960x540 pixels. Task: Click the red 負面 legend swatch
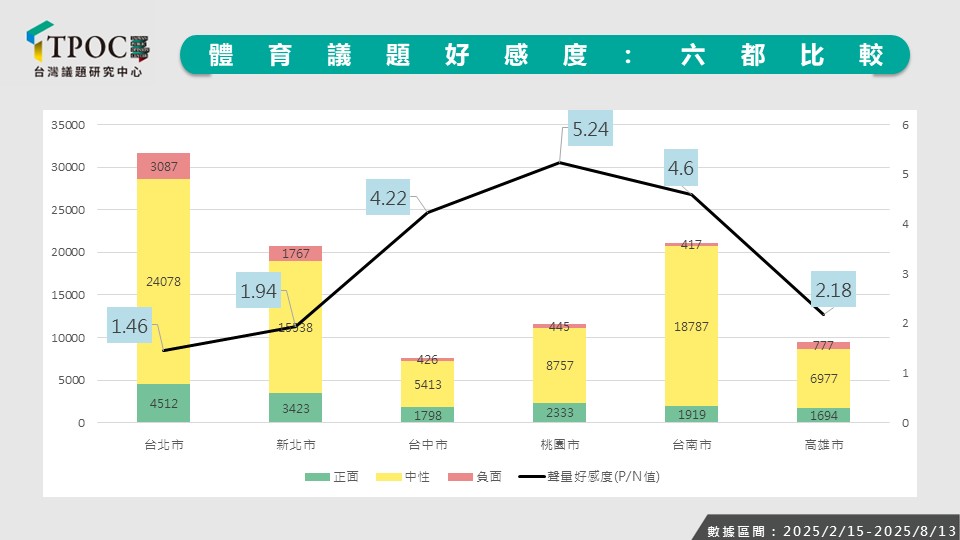tap(460, 477)
